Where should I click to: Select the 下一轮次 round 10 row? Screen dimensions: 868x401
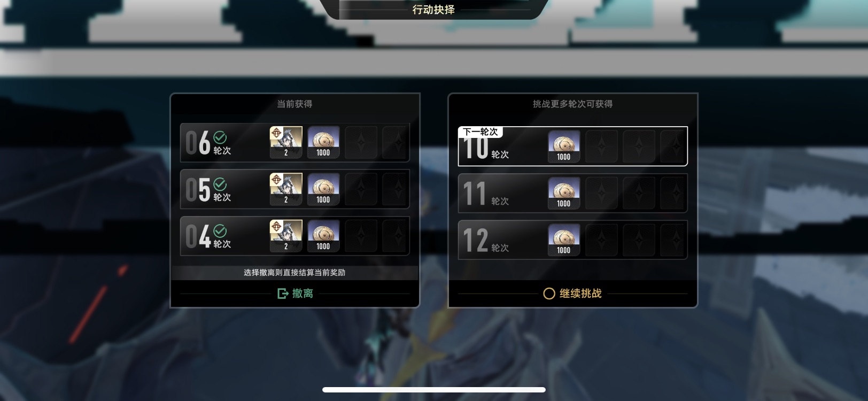coord(572,146)
